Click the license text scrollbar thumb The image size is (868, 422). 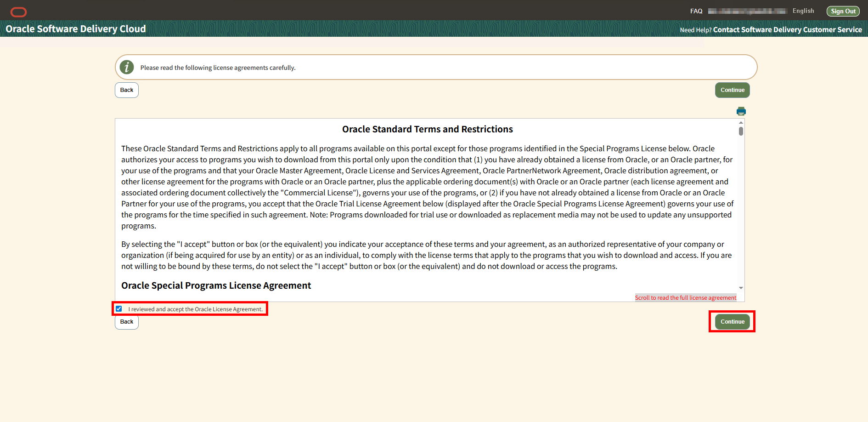(x=741, y=131)
